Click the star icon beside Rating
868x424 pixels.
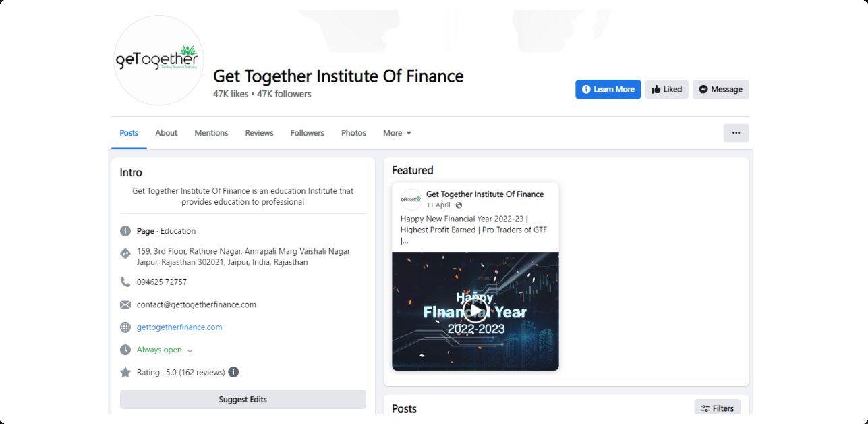(125, 372)
